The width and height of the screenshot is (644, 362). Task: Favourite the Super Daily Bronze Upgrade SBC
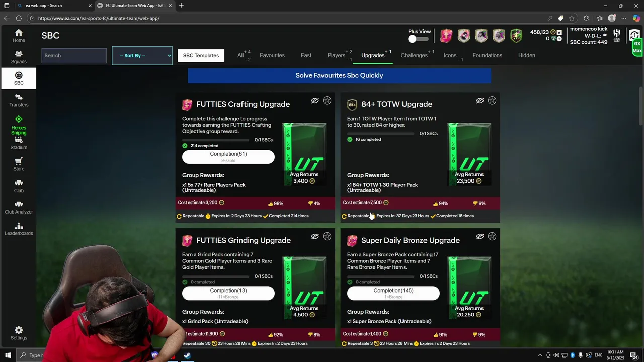pyautogui.click(x=492, y=236)
